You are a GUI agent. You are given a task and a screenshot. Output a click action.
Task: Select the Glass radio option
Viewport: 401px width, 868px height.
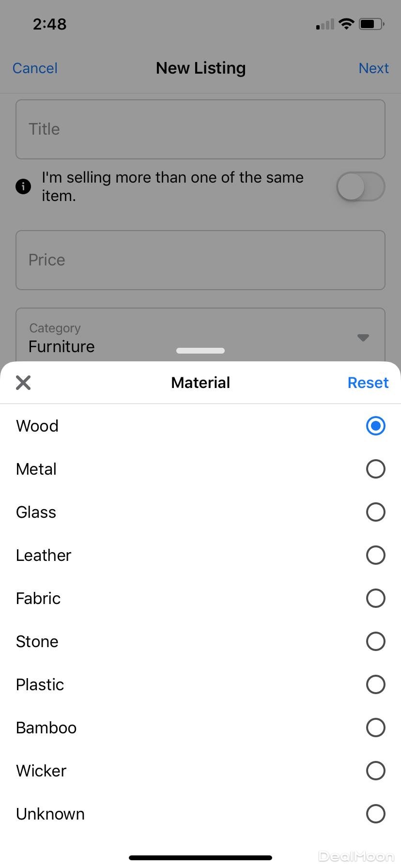point(375,512)
